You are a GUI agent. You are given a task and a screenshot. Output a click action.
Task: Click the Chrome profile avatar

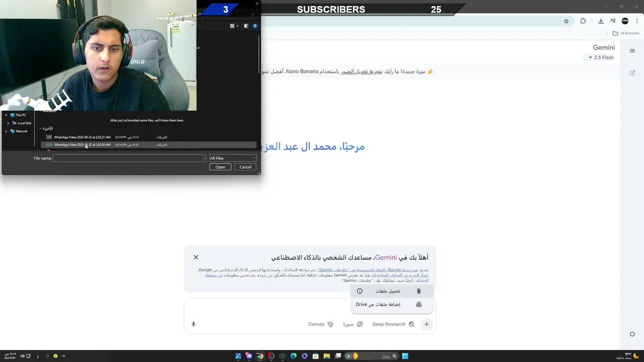(625, 21)
